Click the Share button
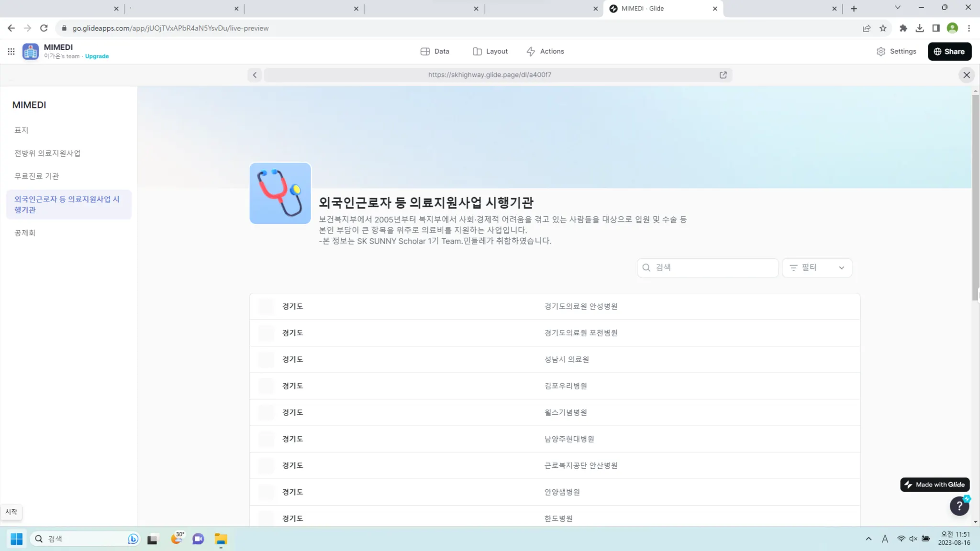The height and width of the screenshot is (551, 980). pos(949,51)
